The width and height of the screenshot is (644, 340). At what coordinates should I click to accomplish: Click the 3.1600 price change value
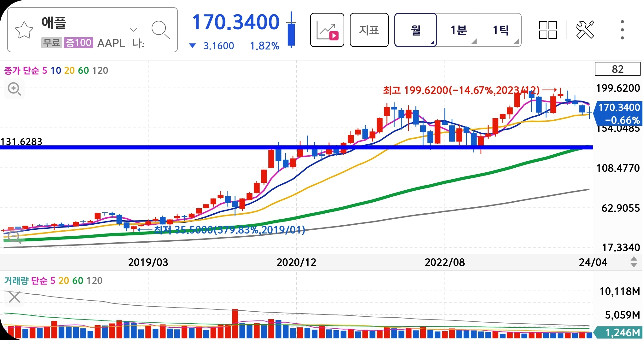pos(218,46)
